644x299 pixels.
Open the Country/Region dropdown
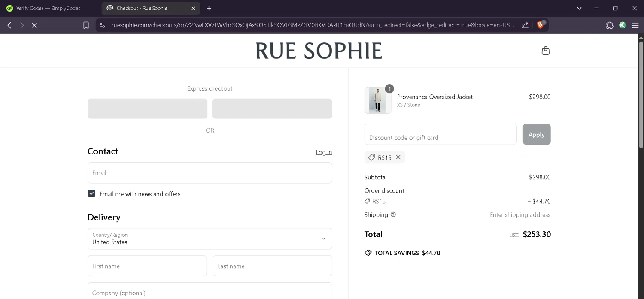coord(210,239)
